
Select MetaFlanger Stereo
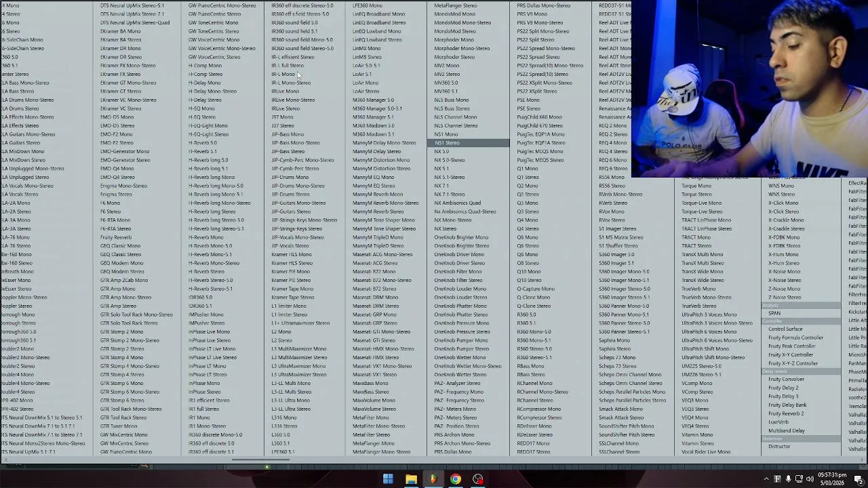456,5
